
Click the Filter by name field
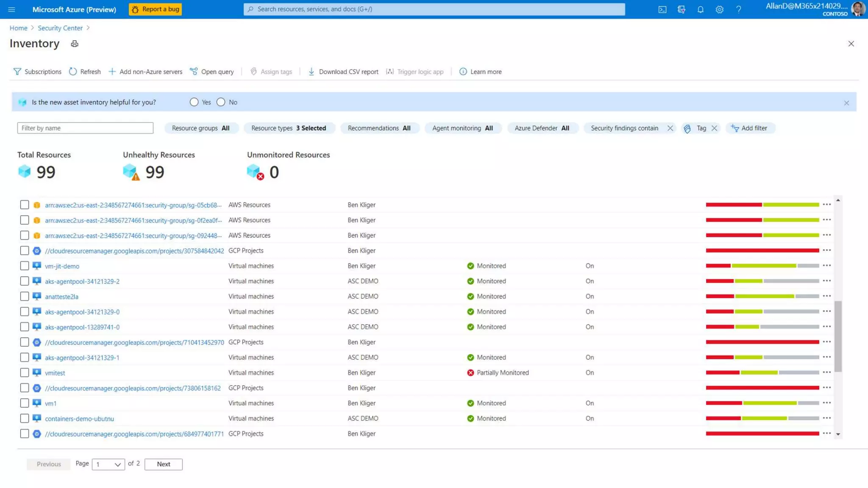pyautogui.click(x=85, y=128)
